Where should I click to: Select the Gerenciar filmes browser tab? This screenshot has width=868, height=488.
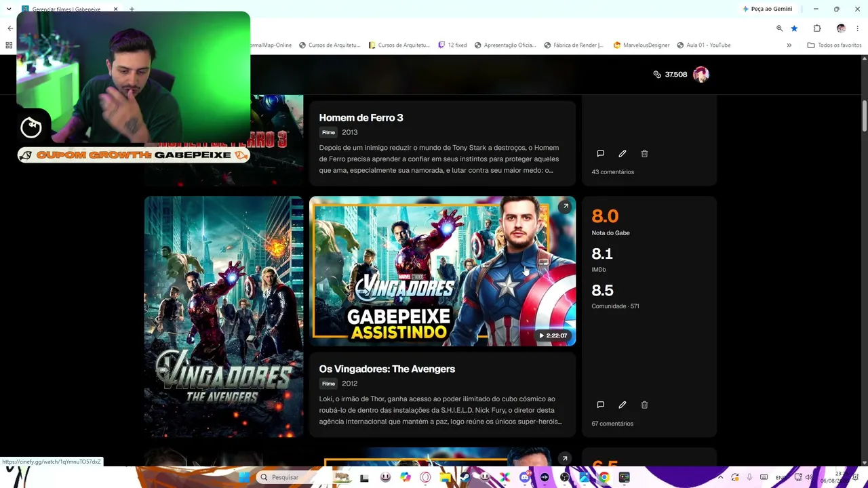point(68,9)
